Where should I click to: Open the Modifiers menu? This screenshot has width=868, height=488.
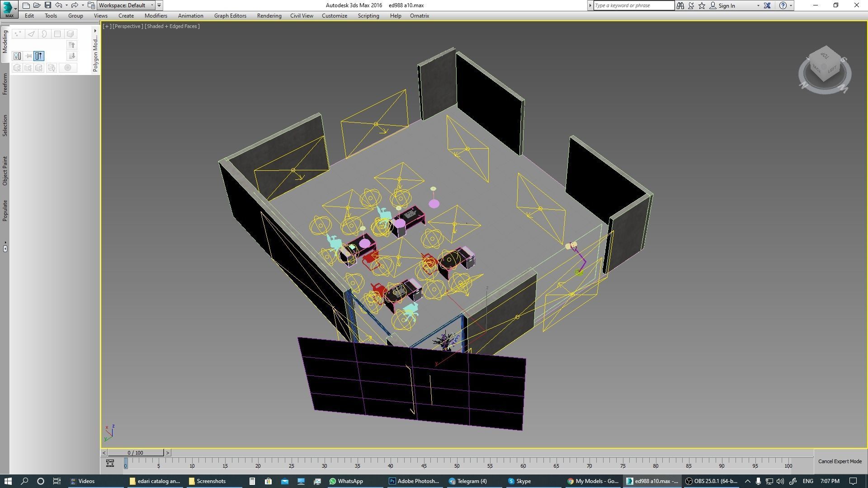point(156,16)
